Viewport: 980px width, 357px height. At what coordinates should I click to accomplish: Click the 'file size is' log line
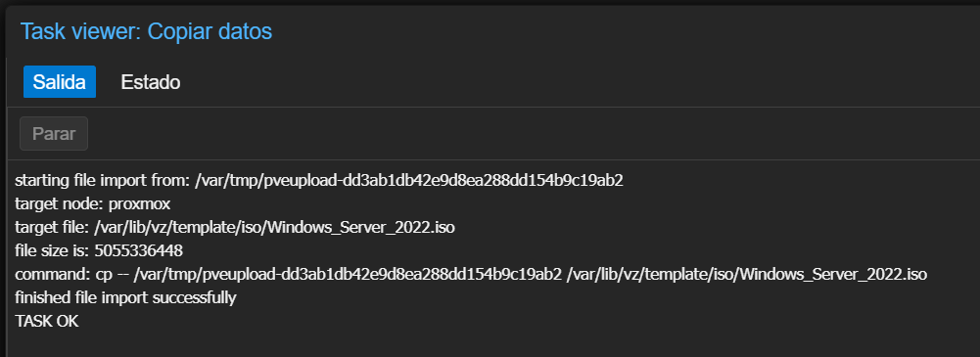coord(99,251)
